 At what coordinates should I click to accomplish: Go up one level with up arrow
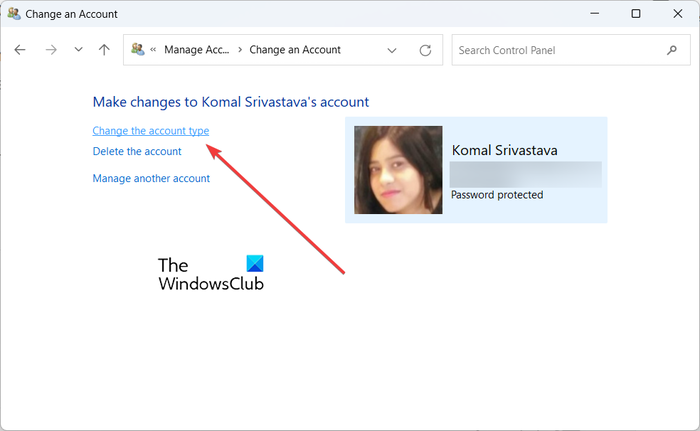point(104,50)
